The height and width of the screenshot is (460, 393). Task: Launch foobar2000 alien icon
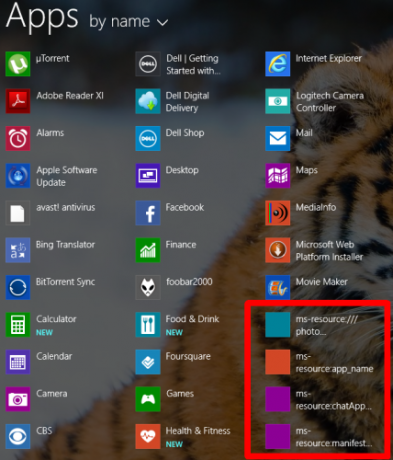148,287
